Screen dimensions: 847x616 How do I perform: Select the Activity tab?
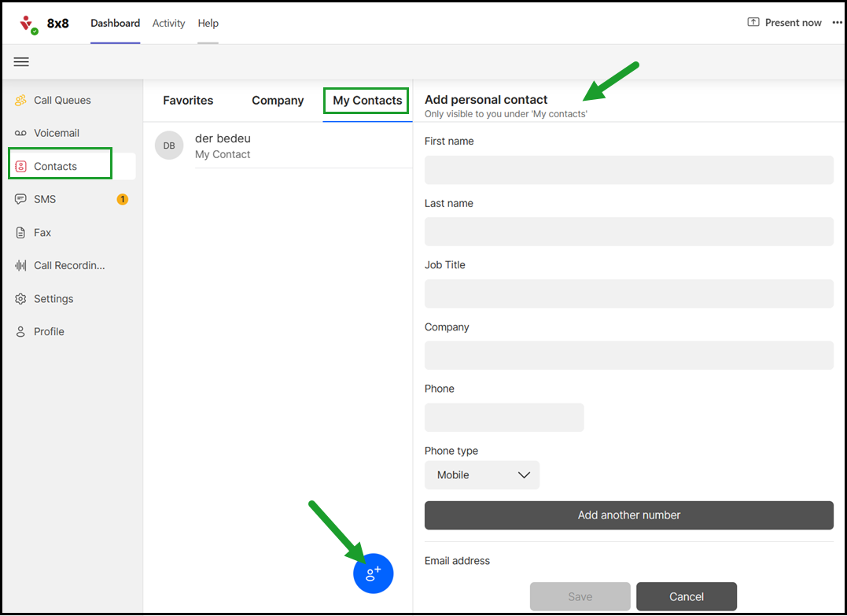coord(168,24)
